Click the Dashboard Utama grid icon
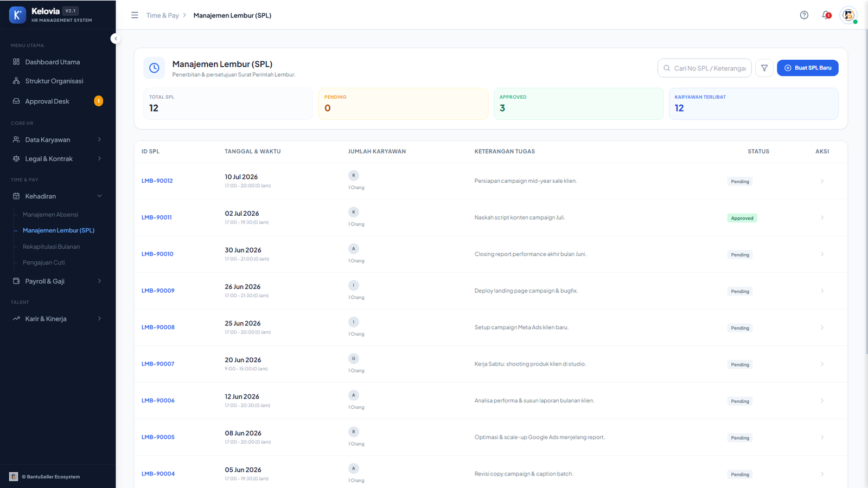Viewport: 868px width, 488px height. click(16, 62)
